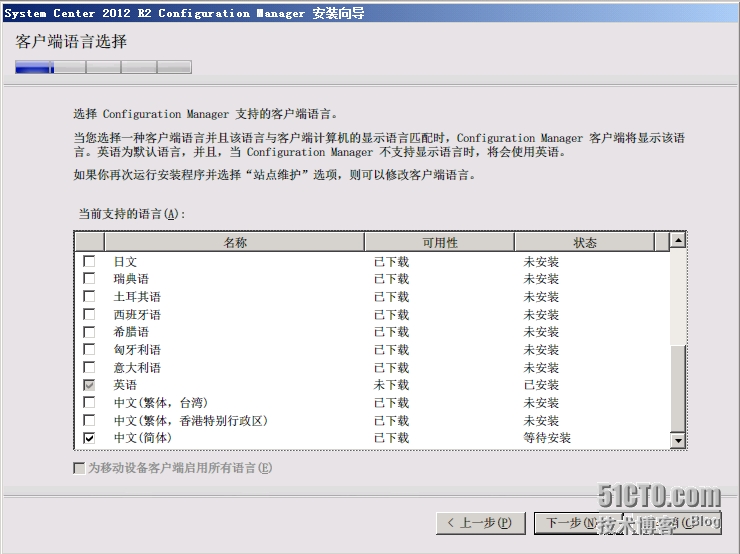740x554 pixels.
Task: Click the greyed 英语 checkbox
Action: (x=89, y=385)
